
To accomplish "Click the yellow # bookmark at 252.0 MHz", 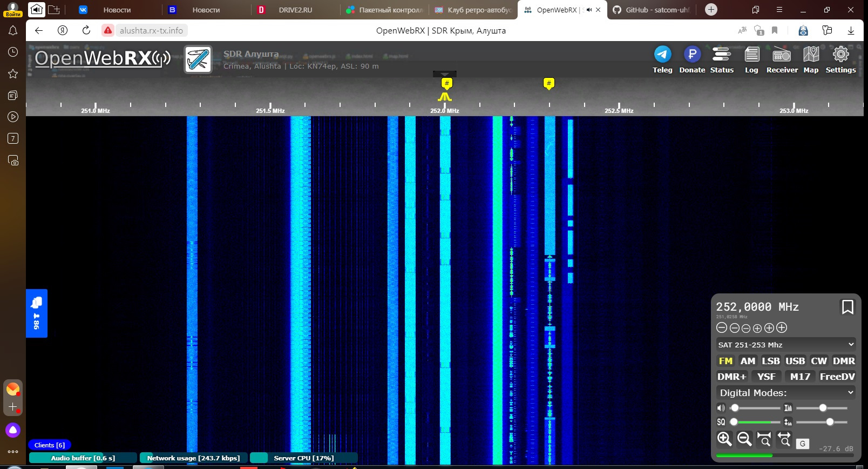I will coord(446,83).
